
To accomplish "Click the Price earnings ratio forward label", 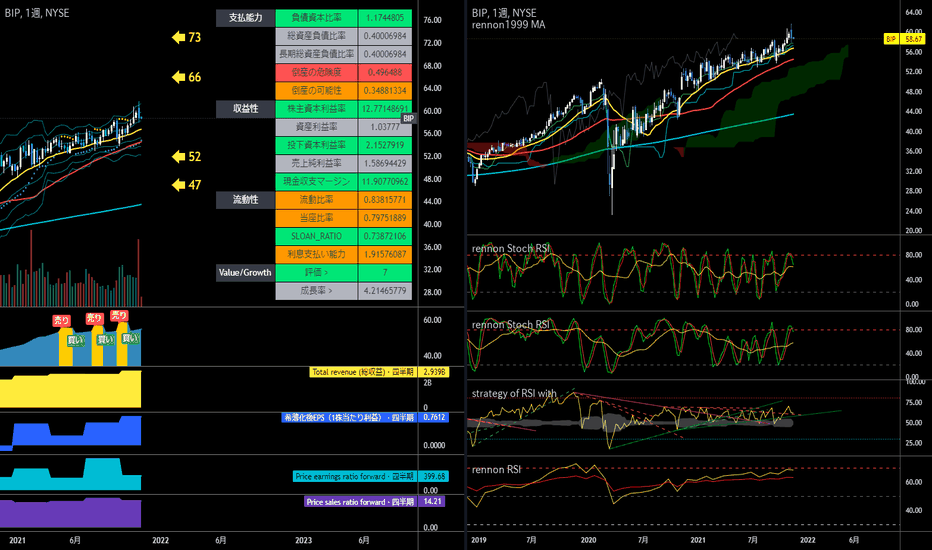I will [x=354, y=476].
